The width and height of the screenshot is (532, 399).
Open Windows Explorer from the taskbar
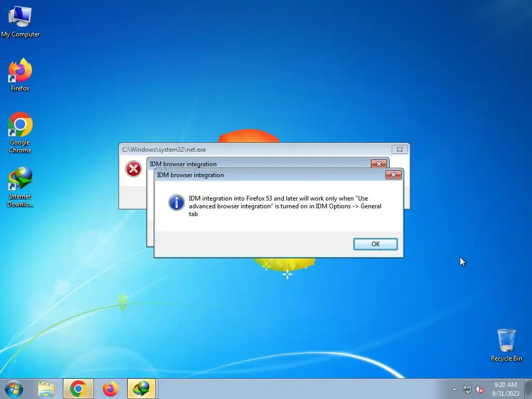coord(46,389)
